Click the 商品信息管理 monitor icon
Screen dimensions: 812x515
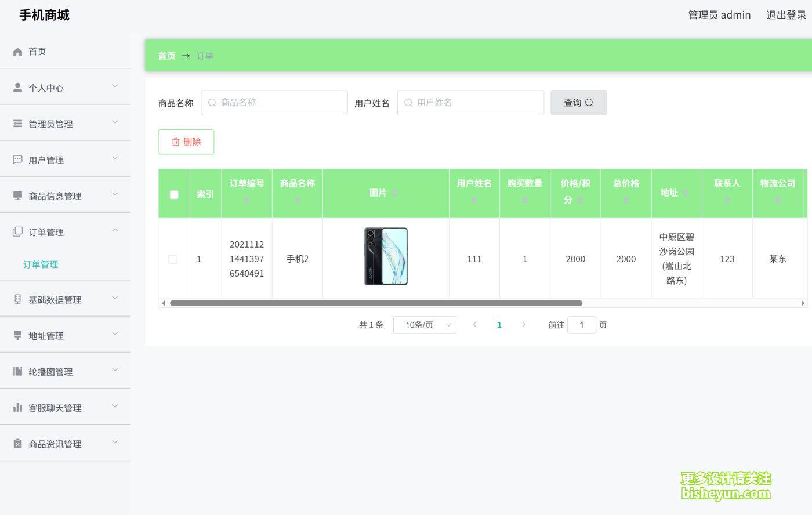coord(17,195)
